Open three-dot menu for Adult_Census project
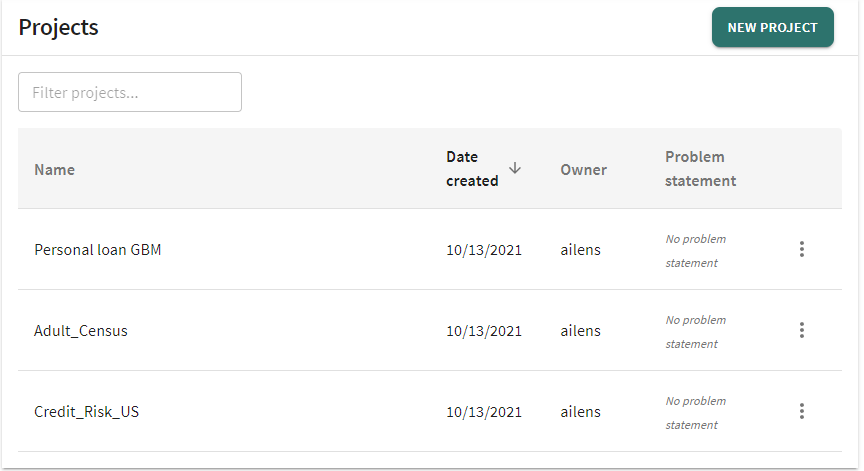The image size is (864, 471). coord(802,330)
